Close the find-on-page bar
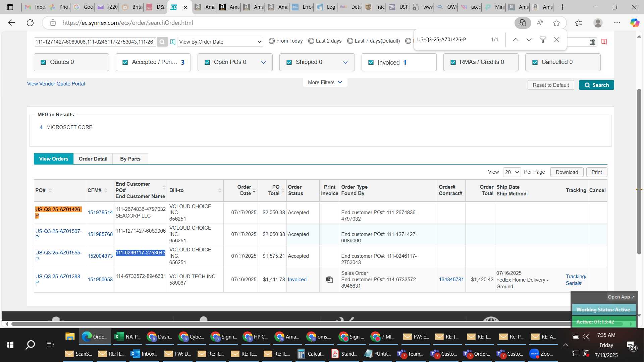The width and height of the screenshot is (644, 362). pos(557,40)
